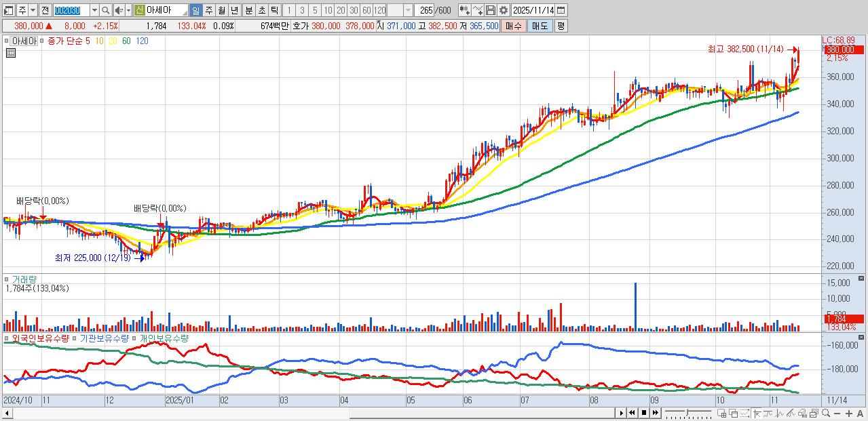Click the chart speed slider at bottom

tap(688, 413)
